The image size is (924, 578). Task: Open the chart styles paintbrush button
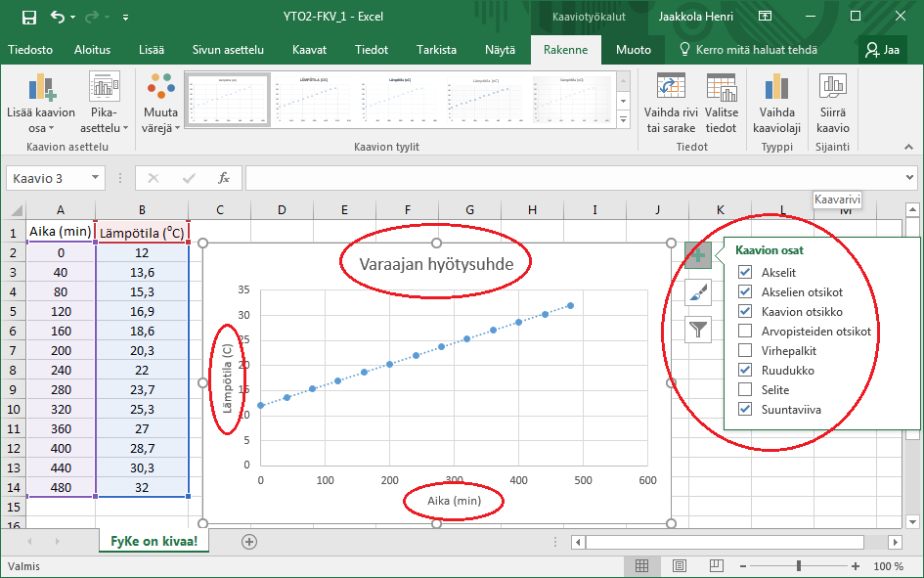[698, 292]
